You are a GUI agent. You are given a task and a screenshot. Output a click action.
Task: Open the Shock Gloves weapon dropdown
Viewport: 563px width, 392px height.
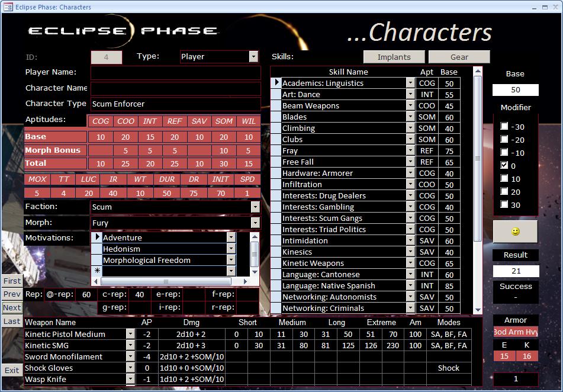point(130,368)
